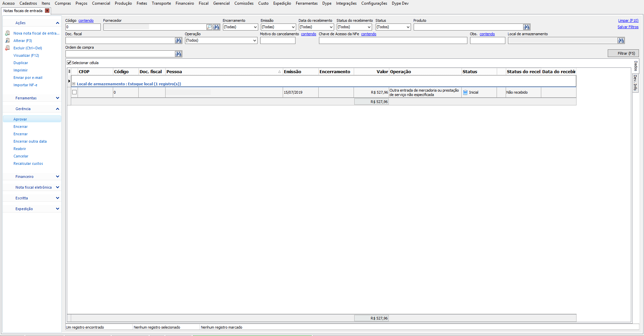Viewport: 644px width, 336px height.
Task: Expand the Expedição sidebar section
Action: [57, 209]
